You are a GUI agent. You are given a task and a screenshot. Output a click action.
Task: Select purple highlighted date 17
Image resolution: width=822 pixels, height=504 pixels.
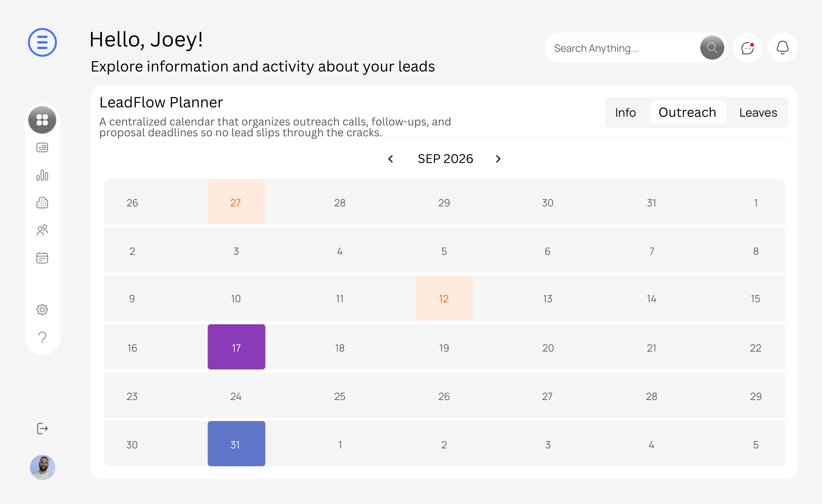tap(236, 347)
